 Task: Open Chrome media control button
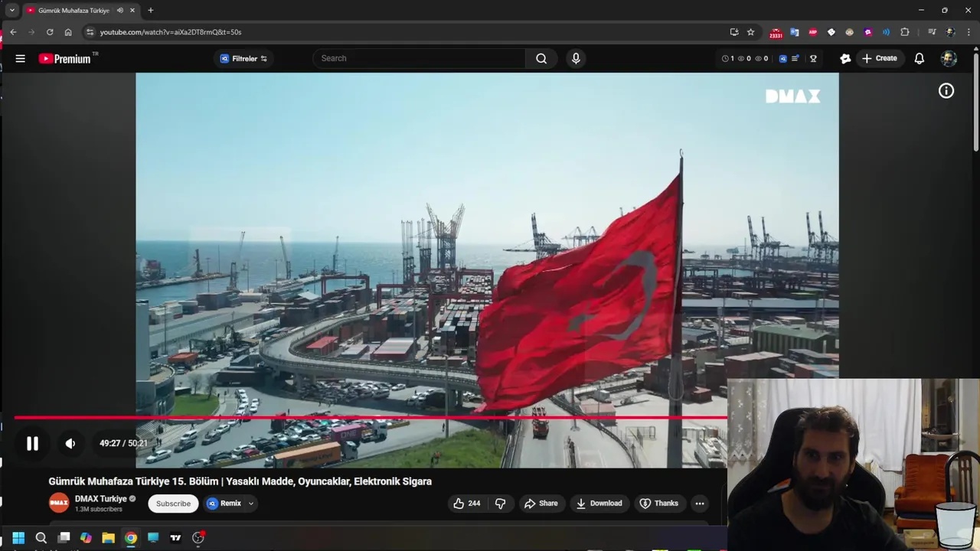tap(932, 32)
